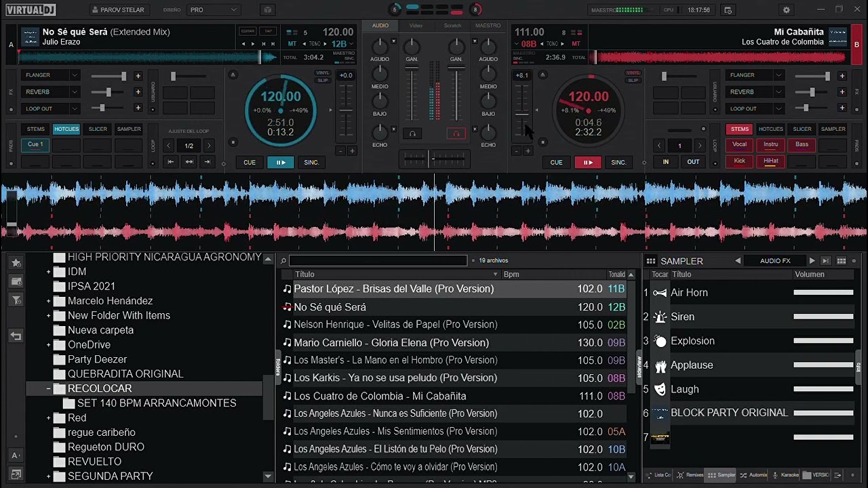This screenshot has width=868, height=488.
Task: Open the PRO layout dropdown
Action: point(214,10)
